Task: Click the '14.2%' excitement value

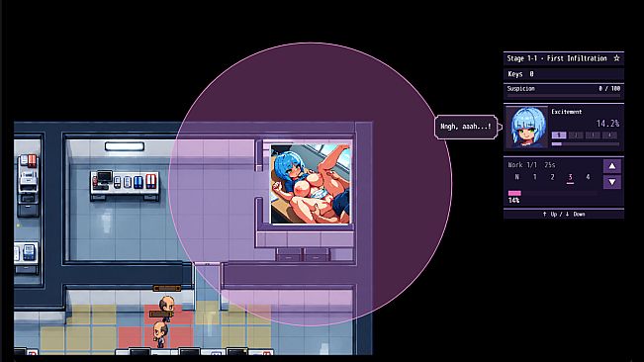Action: point(607,123)
